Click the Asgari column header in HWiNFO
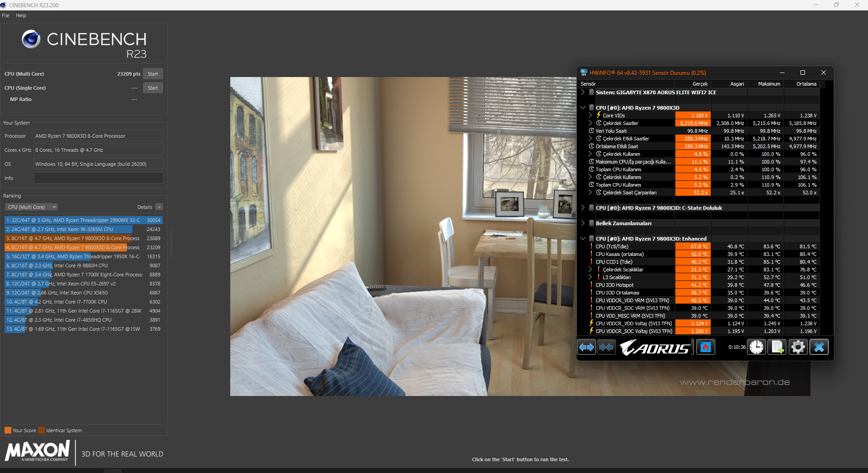The height and width of the screenshot is (473, 868). tap(729, 84)
